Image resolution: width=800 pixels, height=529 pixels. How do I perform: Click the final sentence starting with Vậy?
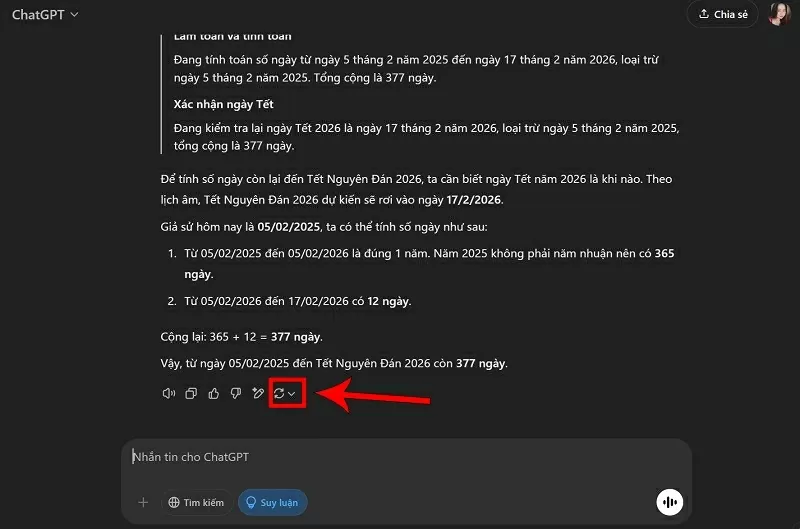point(334,363)
